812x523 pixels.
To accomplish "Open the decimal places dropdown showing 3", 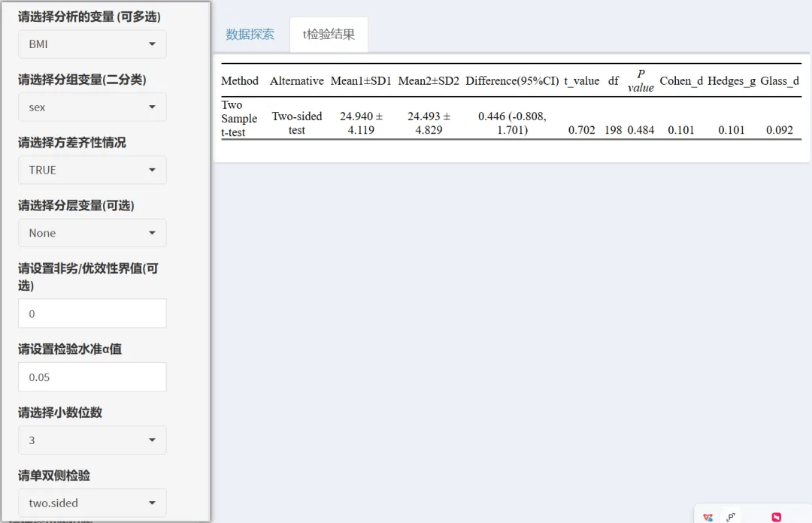I will tap(92, 440).
